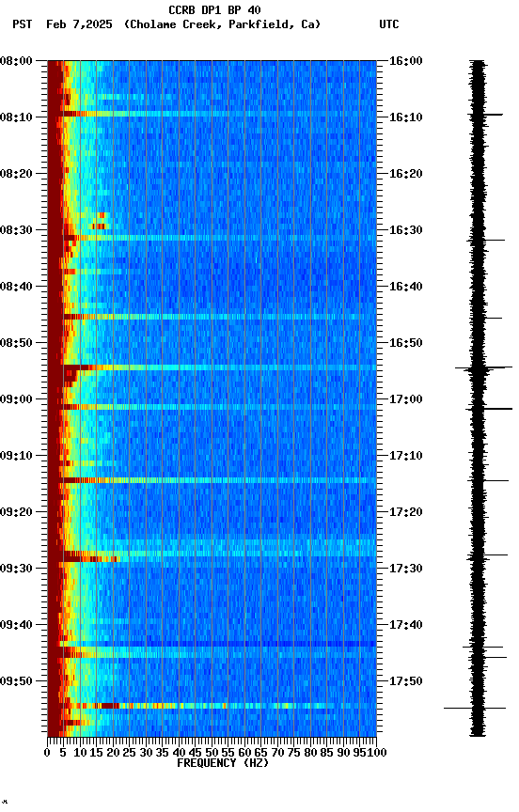Click the date 'Feb 7,2025'
This screenshot has width=519, height=812.
click(79, 24)
